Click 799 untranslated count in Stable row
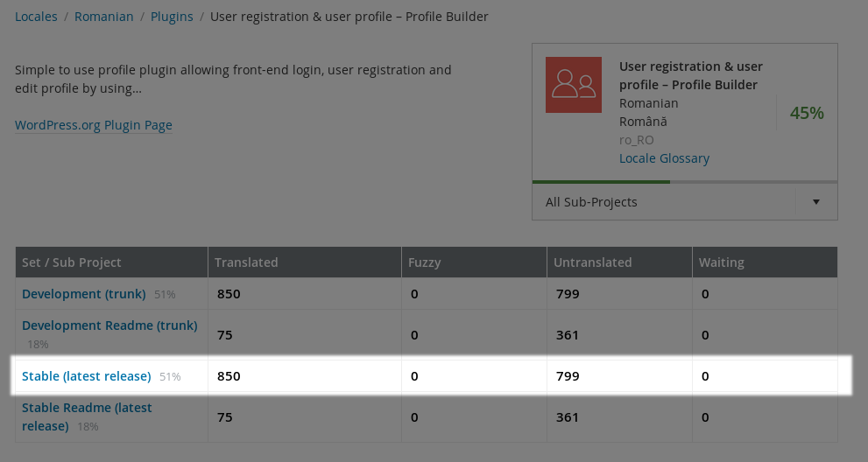The image size is (868, 462). coord(568,376)
